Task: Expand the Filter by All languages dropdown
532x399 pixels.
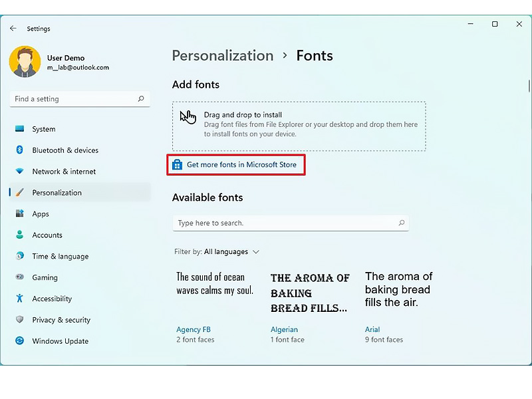Action: coord(217,252)
